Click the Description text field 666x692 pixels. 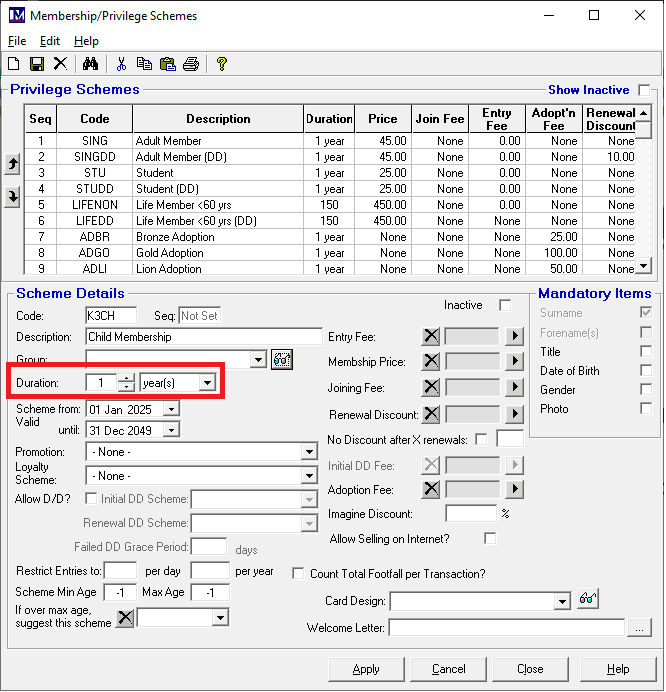pos(203,337)
